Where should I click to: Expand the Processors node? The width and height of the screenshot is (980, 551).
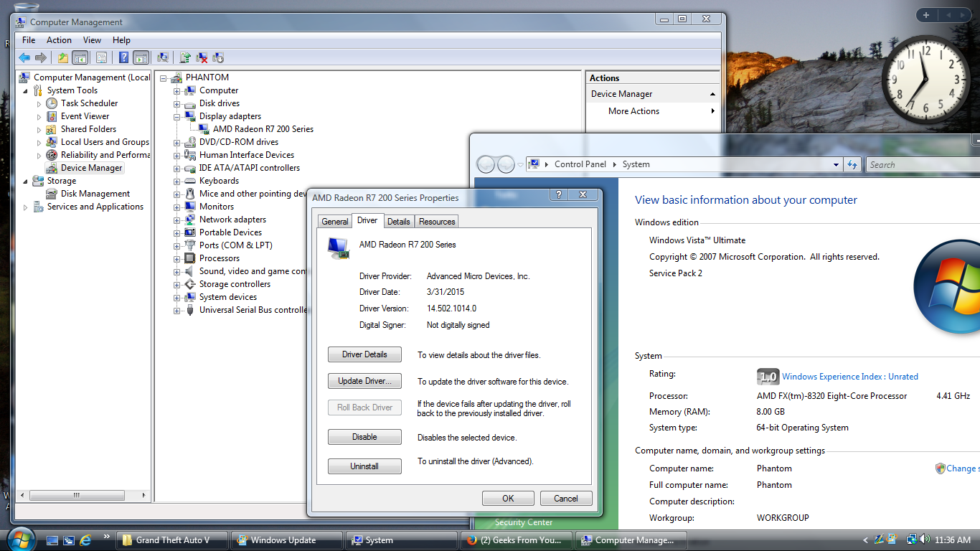tap(176, 258)
